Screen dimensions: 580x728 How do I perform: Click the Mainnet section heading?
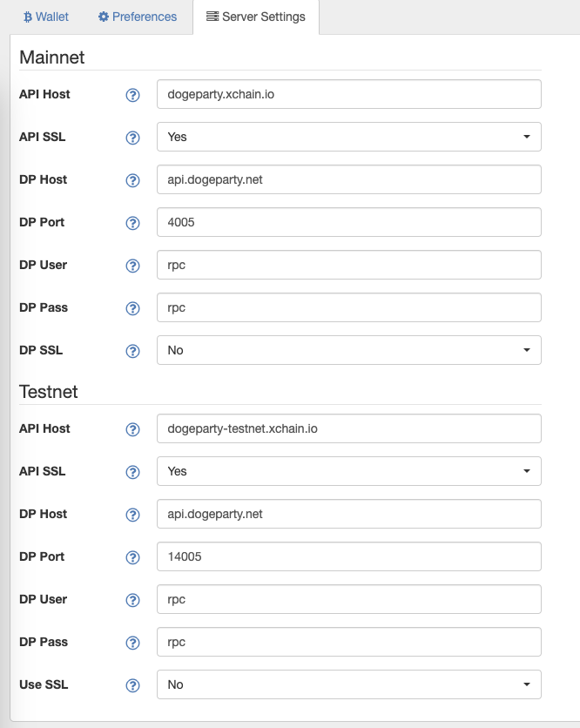(52, 57)
